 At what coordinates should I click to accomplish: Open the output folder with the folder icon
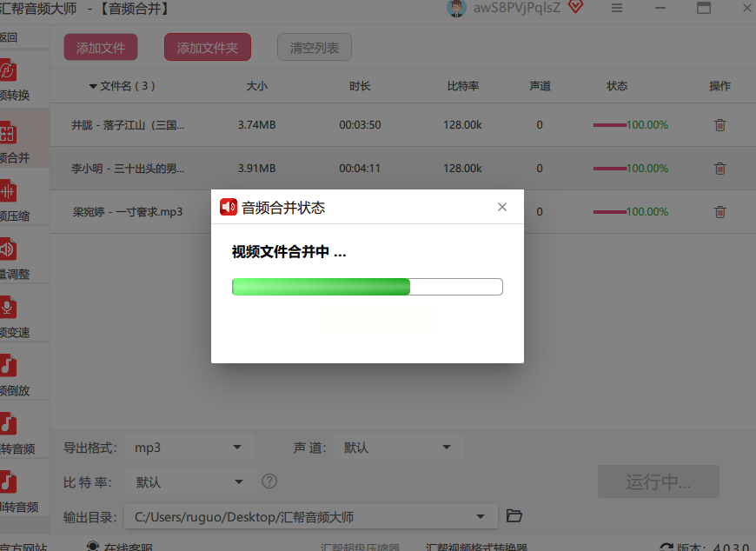click(x=514, y=516)
